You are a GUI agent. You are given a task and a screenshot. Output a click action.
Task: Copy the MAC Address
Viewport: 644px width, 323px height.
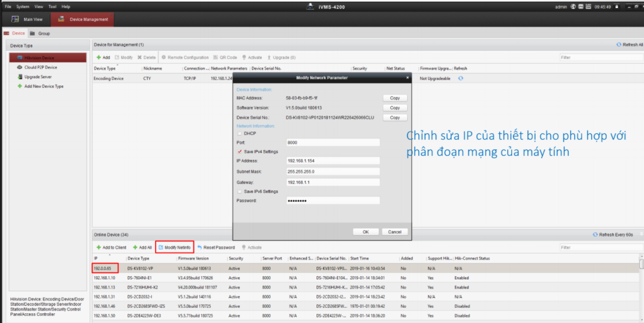point(395,98)
